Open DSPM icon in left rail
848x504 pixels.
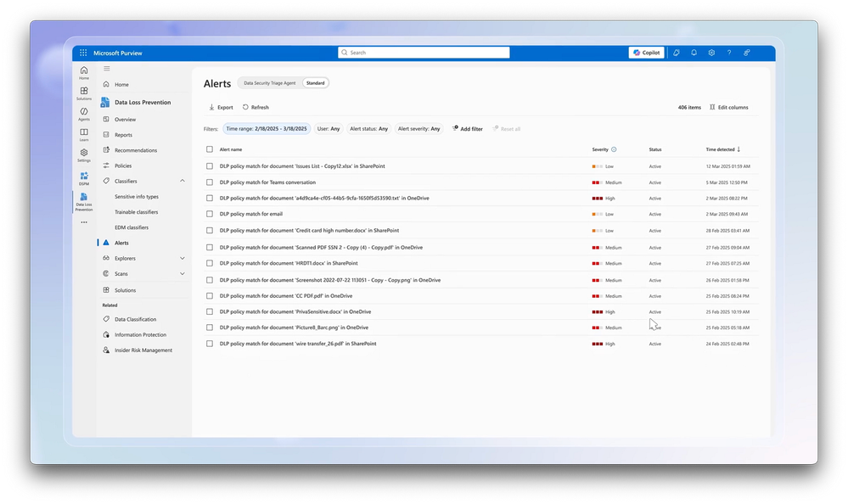(84, 178)
